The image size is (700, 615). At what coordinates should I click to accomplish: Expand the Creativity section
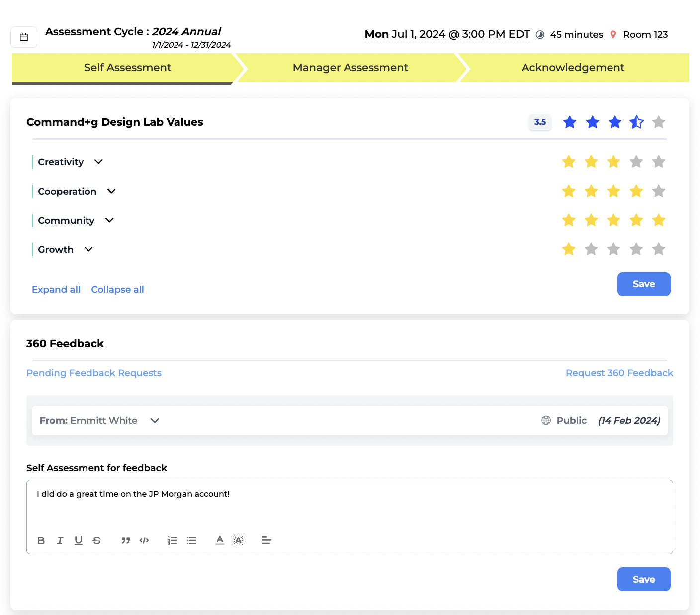pos(98,162)
